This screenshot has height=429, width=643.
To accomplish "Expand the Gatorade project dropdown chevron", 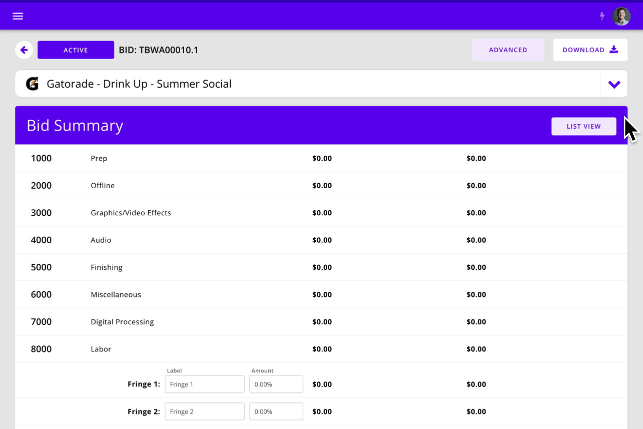I will tap(614, 84).
